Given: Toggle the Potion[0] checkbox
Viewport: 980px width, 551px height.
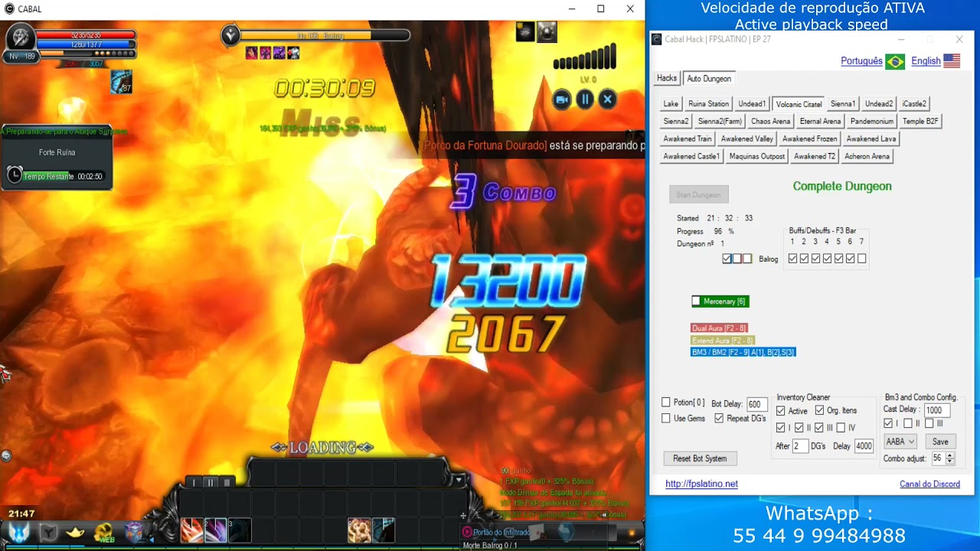Looking at the screenshot, I should pos(666,403).
